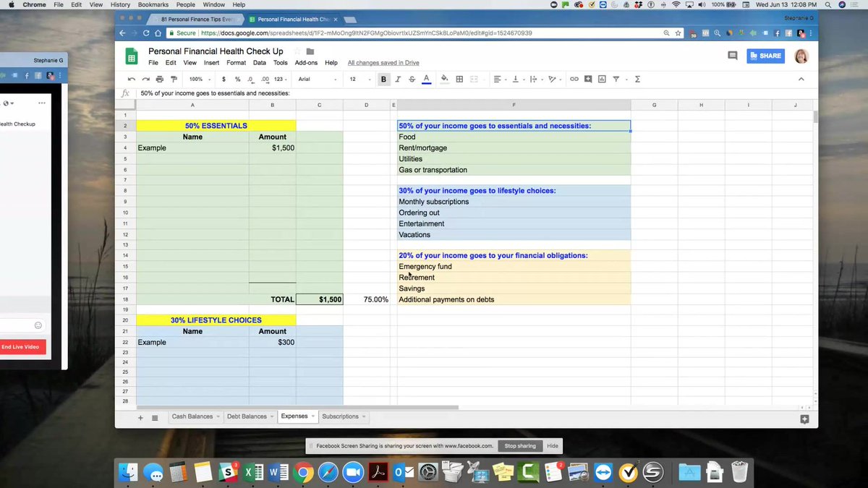Switch to the Cash Balances sheet tab
The image size is (868, 488).
192,416
